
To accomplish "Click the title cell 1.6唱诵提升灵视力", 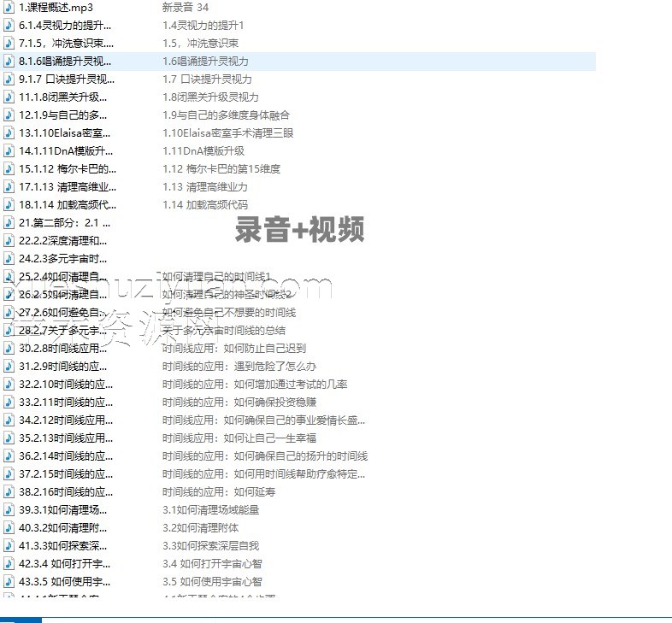I will point(205,62).
